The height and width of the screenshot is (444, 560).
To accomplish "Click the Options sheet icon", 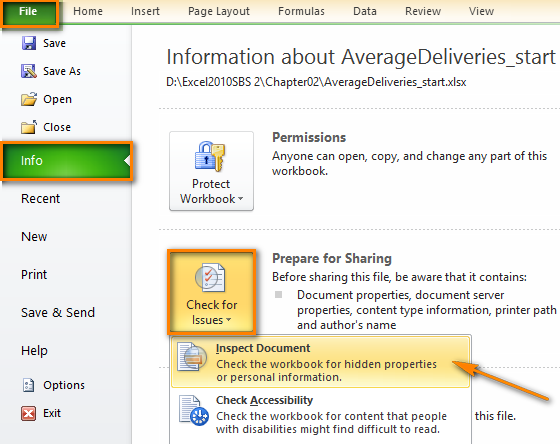I will pos(29,385).
